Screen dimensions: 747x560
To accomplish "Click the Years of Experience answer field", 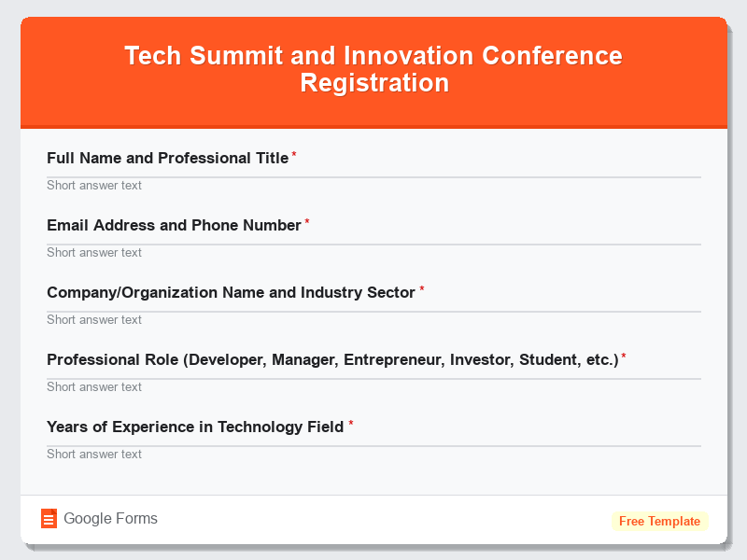I will pos(373,454).
